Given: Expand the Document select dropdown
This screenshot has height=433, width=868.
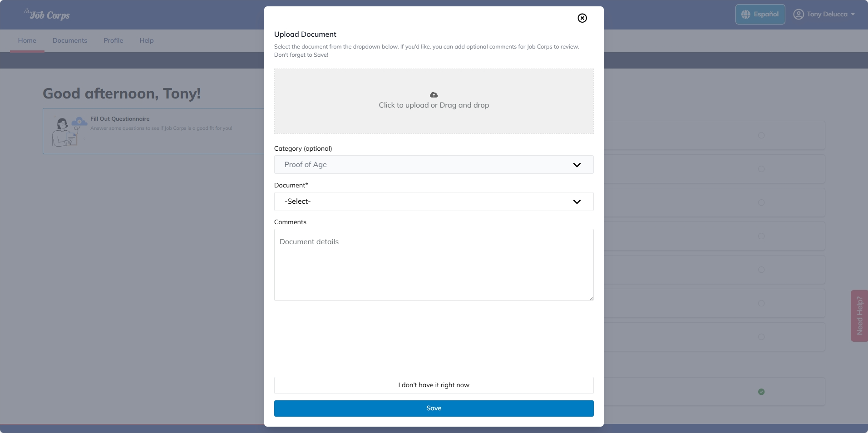Looking at the screenshot, I should coord(434,202).
